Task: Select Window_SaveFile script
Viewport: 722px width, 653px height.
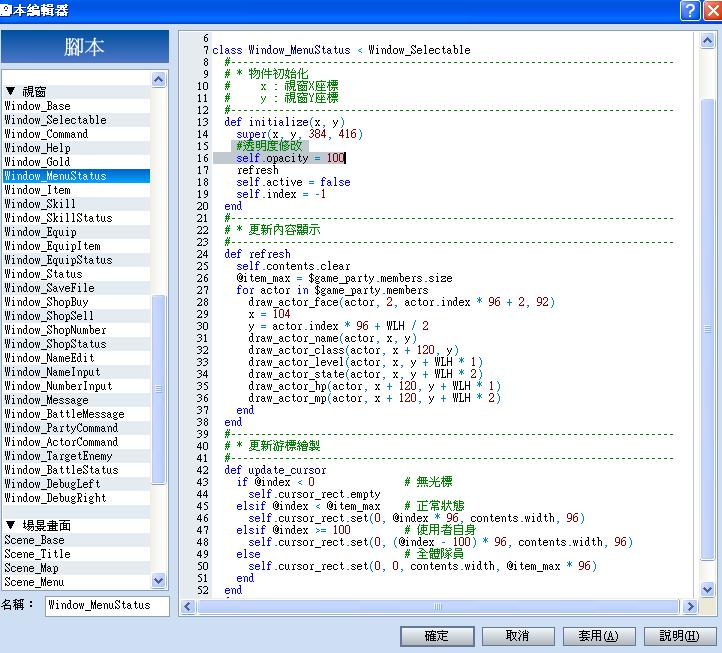Action: pos(76,288)
